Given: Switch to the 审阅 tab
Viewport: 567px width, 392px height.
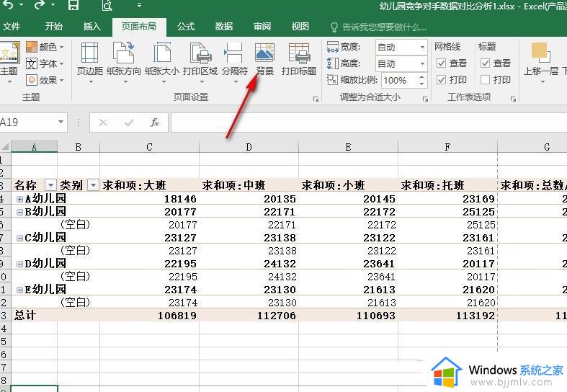Looking at the screenshot, I should 262,27.
